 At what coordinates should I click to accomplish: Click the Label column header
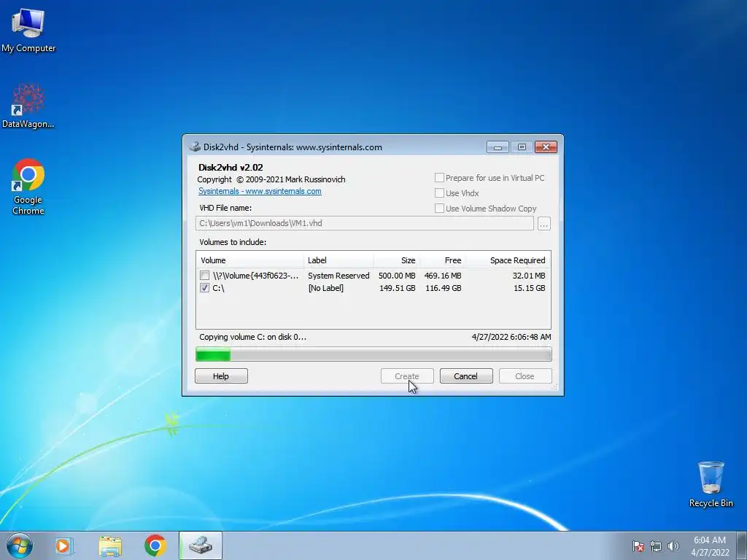click(338, 260)
